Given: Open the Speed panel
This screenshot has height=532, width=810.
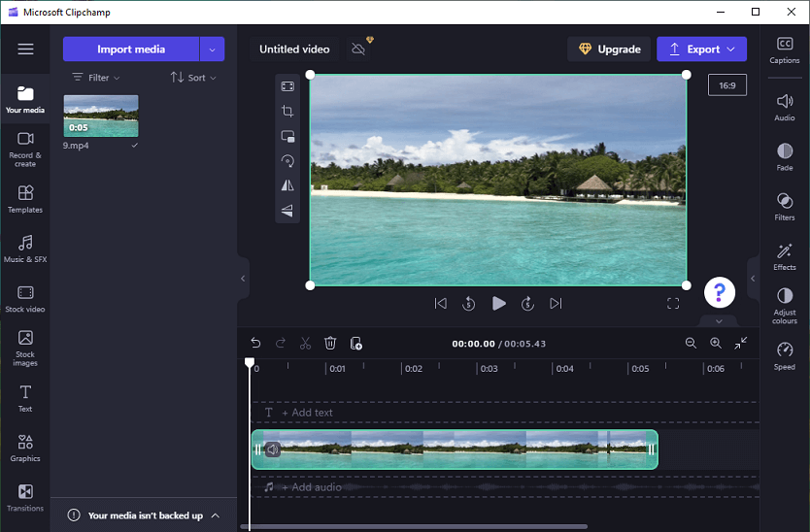Looking at the screenshot, I should pyautogui.click(x=784, y=356).
